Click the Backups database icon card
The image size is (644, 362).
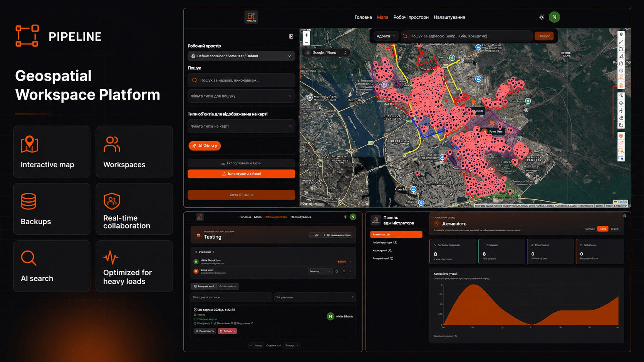(29, 201)
